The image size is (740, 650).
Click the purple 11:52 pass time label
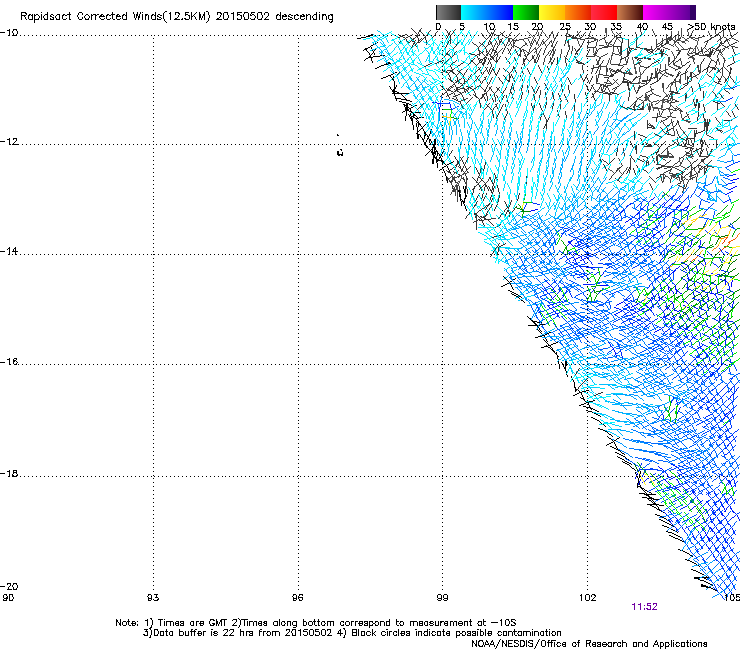644,607
